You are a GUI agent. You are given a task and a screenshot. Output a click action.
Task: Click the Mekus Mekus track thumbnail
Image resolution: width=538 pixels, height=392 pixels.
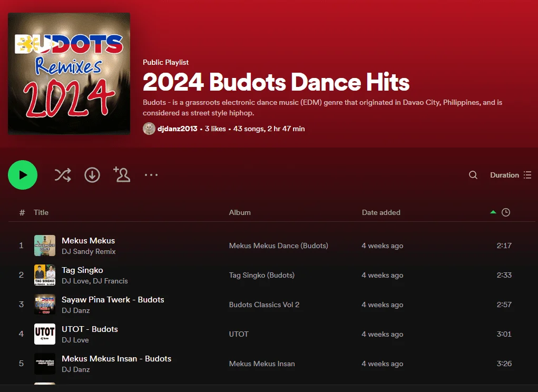click(45, 246)
